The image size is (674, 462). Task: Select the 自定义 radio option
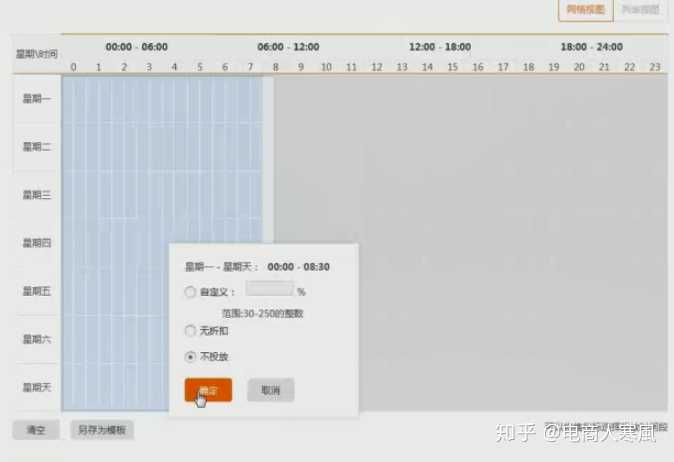(191, 292)
